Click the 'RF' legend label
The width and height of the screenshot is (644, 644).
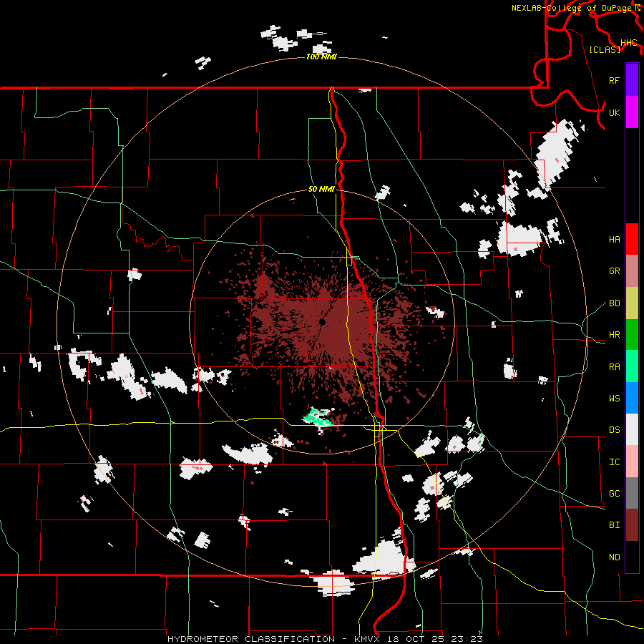click(x=614, y=80)
